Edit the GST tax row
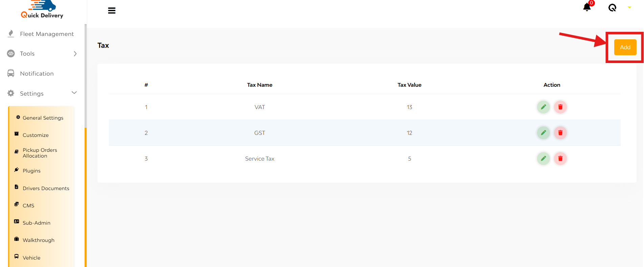644x267 pixels. [x=543, y=133]
